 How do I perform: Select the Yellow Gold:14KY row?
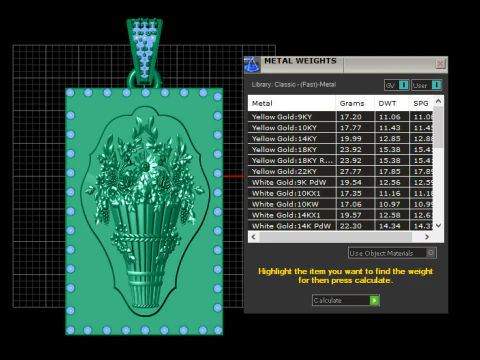(341, 139)
